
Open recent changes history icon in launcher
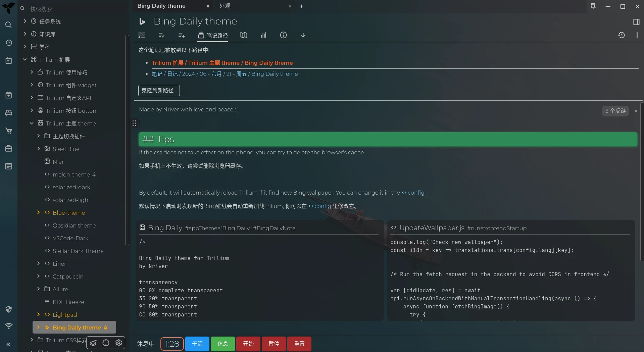[9, 43]
